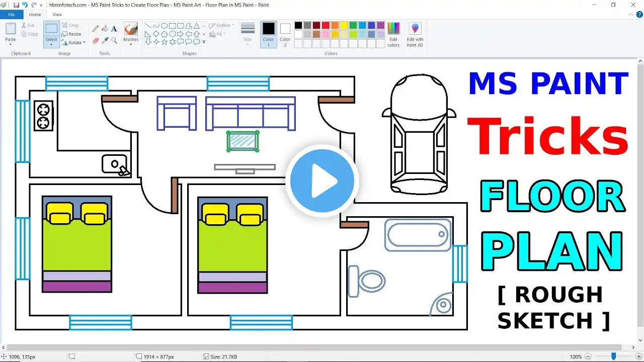The image size is (644, 362).
Task: Pick the yellow color swatch
Action: tap(344, 25)
